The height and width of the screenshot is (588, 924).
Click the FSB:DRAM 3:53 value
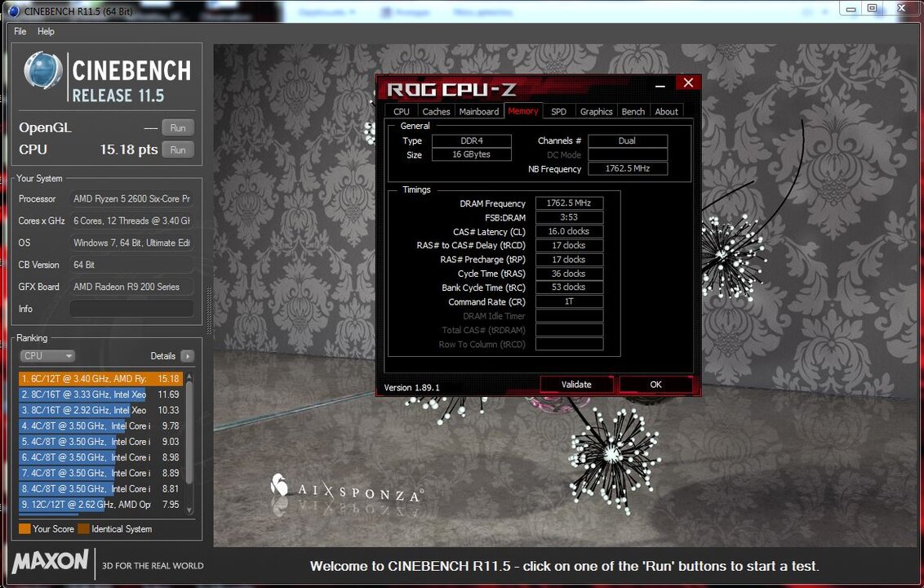pyautogui.click(x=569, y=217)
